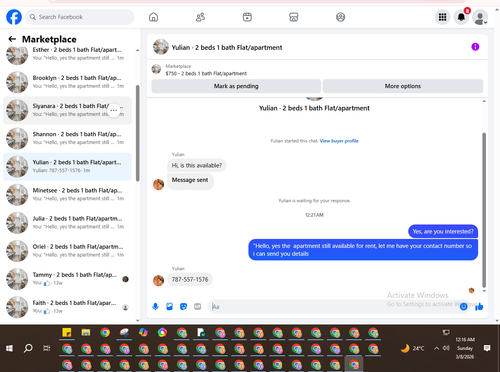The height and width of the screenshot is (372, 500).
Task: Open the Brooklyn conversation
Action: (68, 82)
